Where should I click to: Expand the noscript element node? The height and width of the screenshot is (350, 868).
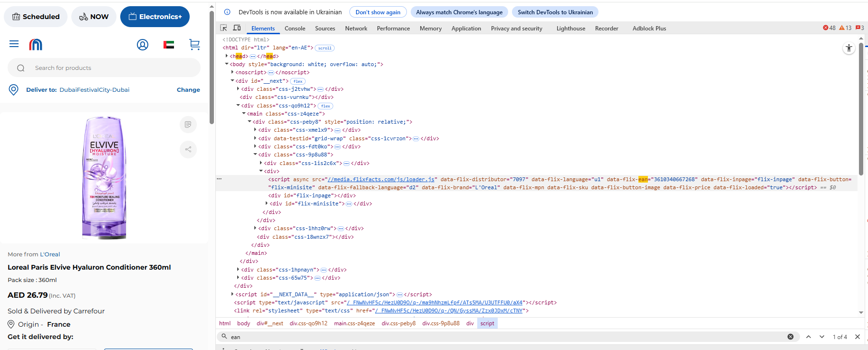click(x=232, y=72)
